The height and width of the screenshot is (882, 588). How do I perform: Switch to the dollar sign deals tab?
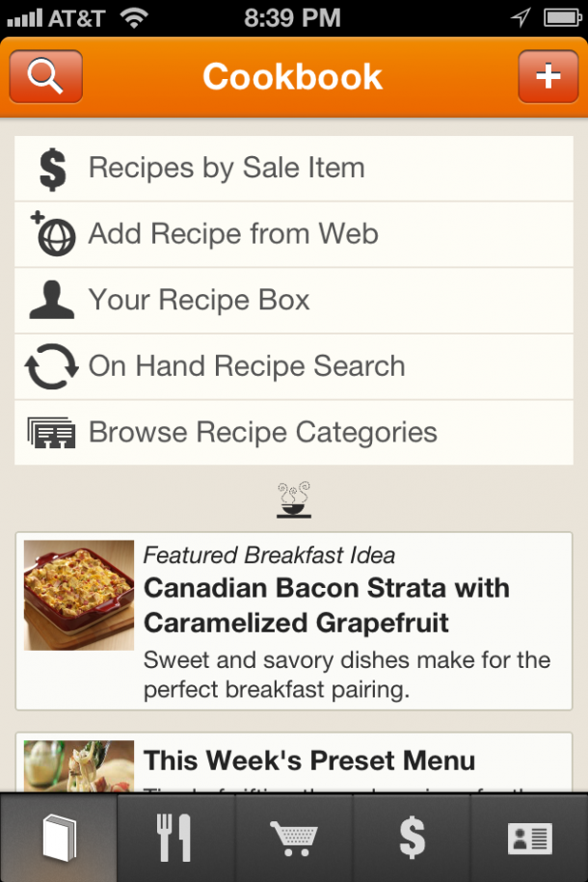(x=412, y=838)
